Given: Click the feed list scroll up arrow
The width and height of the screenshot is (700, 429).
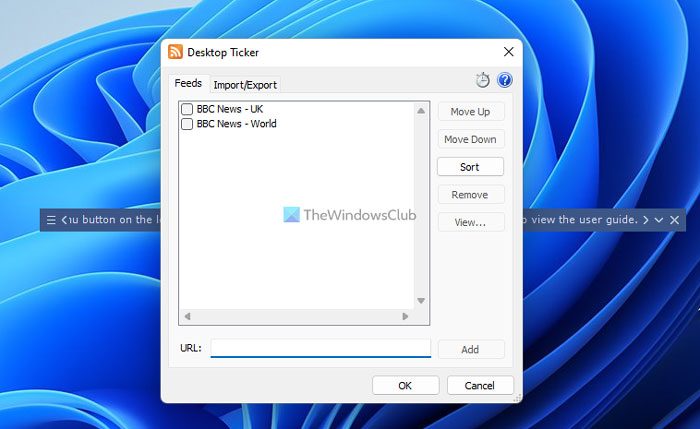Looking at the screenshot, I should click(421, 111).
